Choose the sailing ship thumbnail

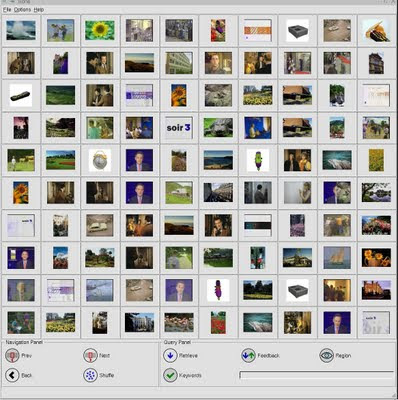(337, 258)
